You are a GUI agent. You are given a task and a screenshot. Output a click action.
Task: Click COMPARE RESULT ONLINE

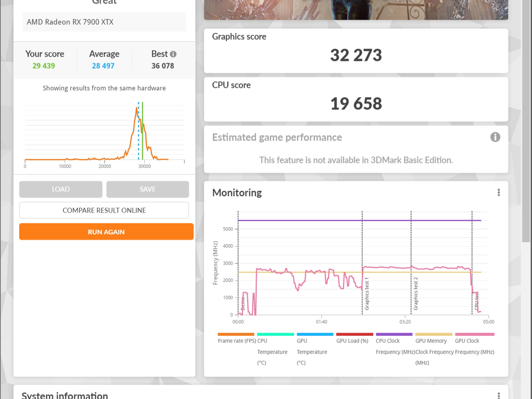tap(104, 210)
